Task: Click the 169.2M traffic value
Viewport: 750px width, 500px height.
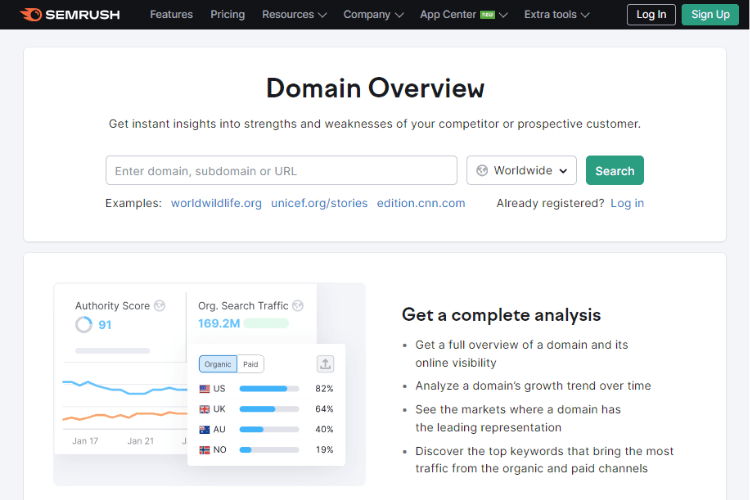Action: point(219,323)
